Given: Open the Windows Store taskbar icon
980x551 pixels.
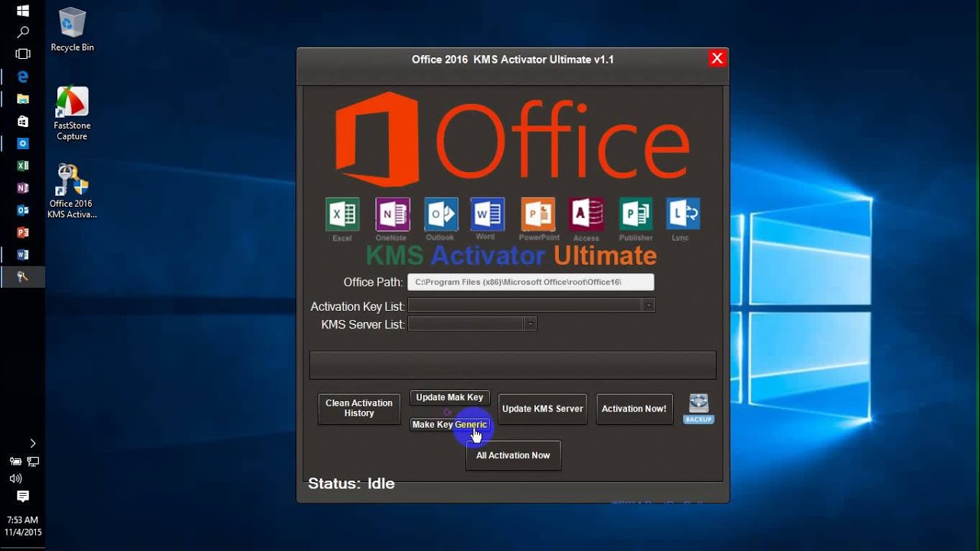Looking at the screenshot, I should (x=22, y=121).
